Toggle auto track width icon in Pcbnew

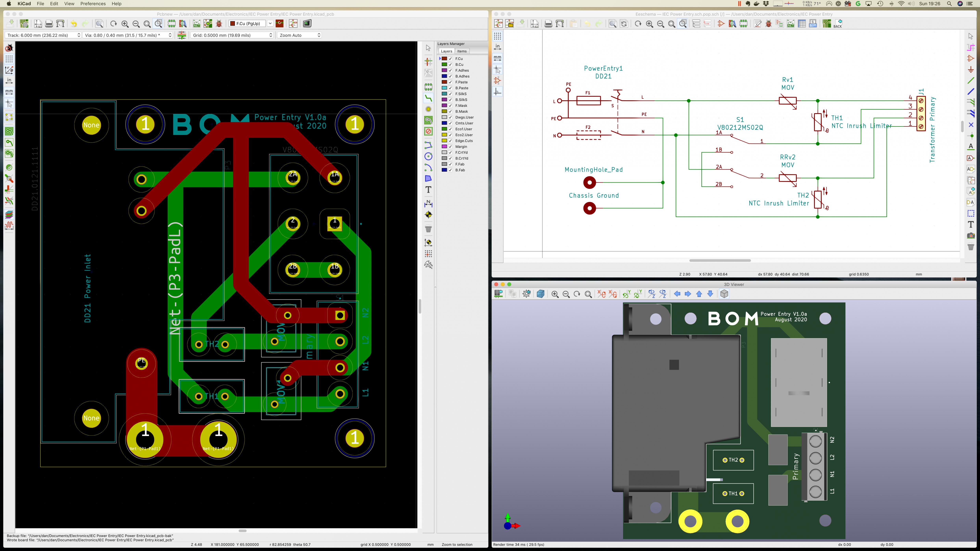click(x=182, y=35)
